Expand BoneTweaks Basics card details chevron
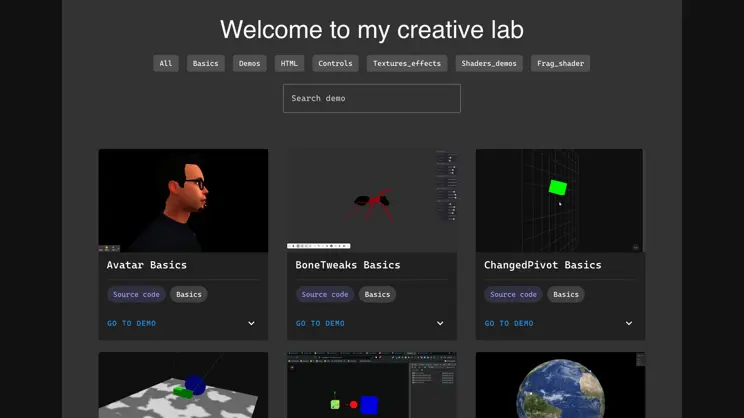 coord(440,323)
